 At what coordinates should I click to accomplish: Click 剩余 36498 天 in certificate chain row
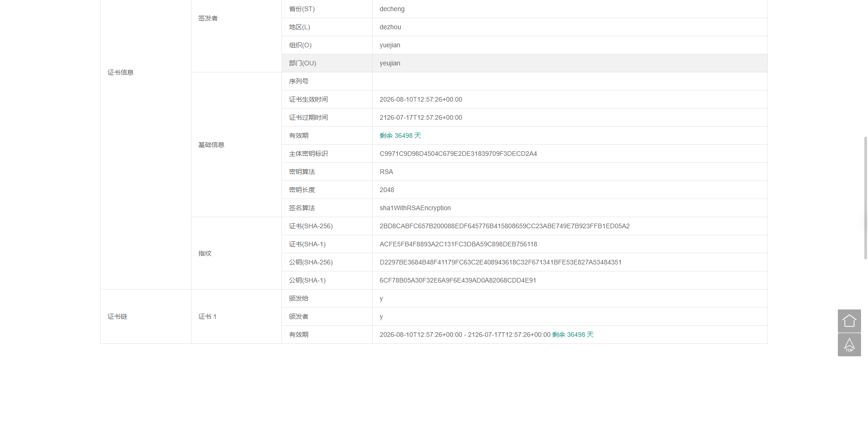point(573,335)
